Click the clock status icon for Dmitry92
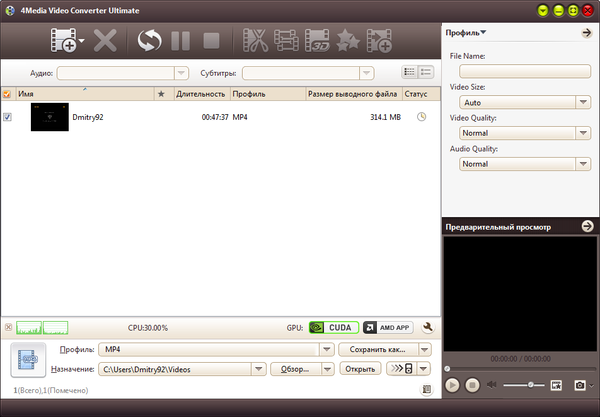This screenshot has width=600, height=417. [421, 117]
